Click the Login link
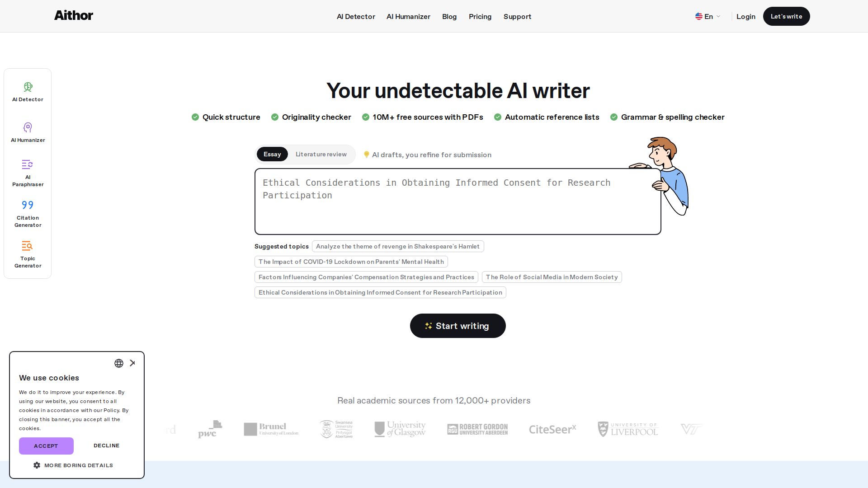The height and width of the screenshot is (488, 868). tap(745, 17)
